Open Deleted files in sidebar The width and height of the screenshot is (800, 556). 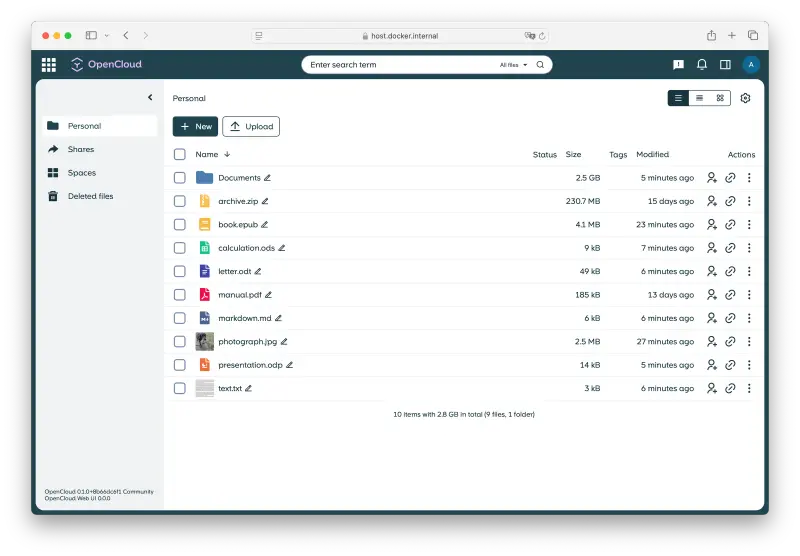point(100,196)
